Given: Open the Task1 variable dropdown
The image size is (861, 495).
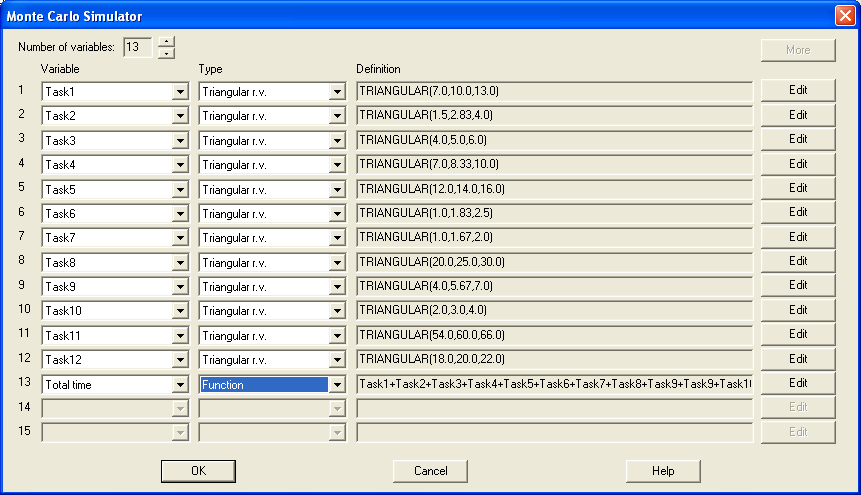Looking at the screenshot, I should [180, 91].
